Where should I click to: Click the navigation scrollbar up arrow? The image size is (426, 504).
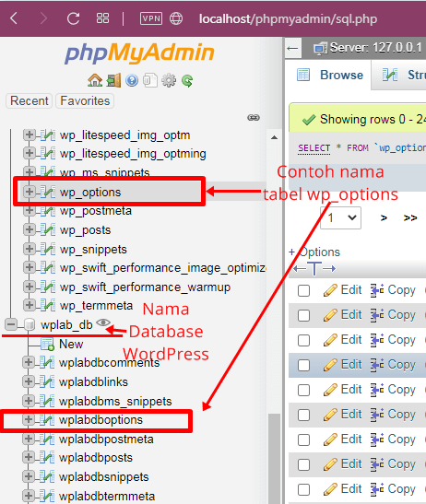(274, 137)
